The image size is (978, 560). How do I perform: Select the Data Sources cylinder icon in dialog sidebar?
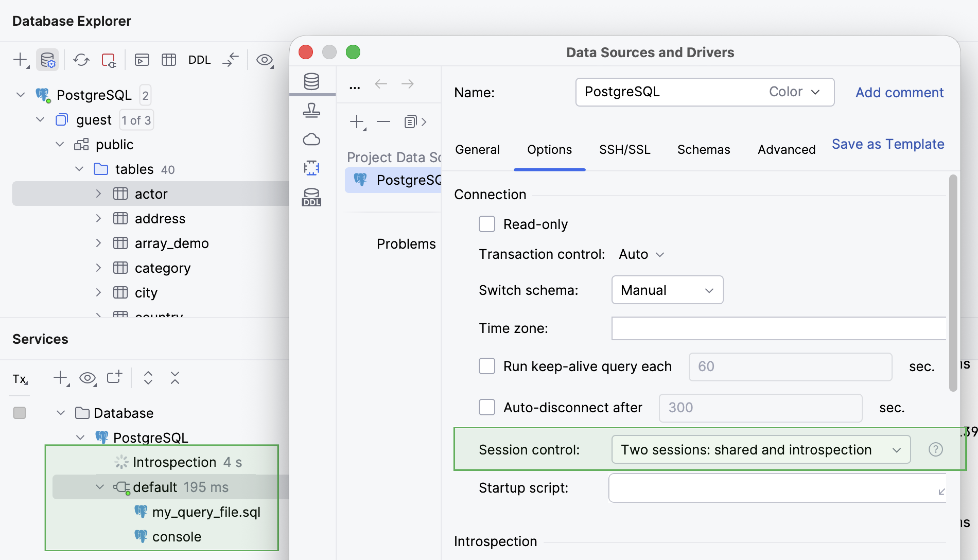click(x=311, y=82)
